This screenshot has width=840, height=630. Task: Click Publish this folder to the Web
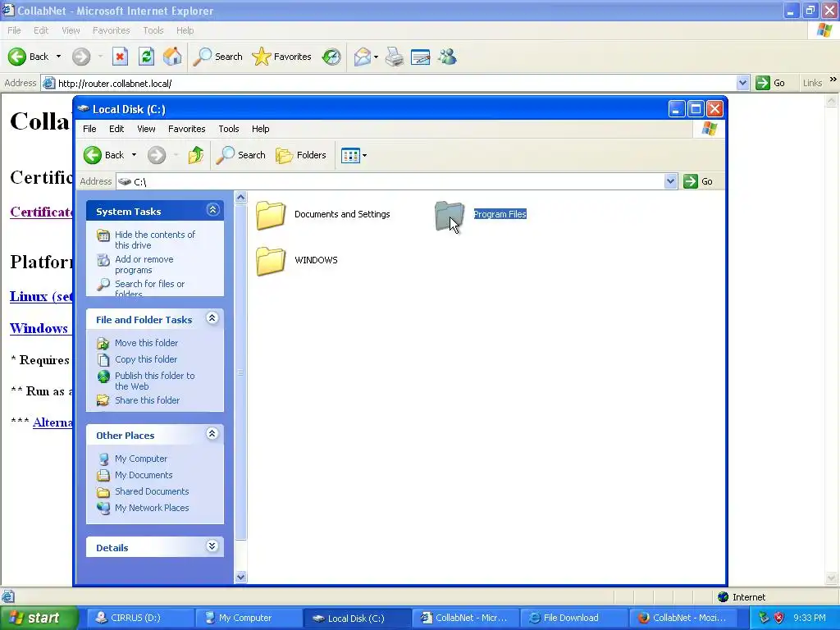(x=155, y=381)
